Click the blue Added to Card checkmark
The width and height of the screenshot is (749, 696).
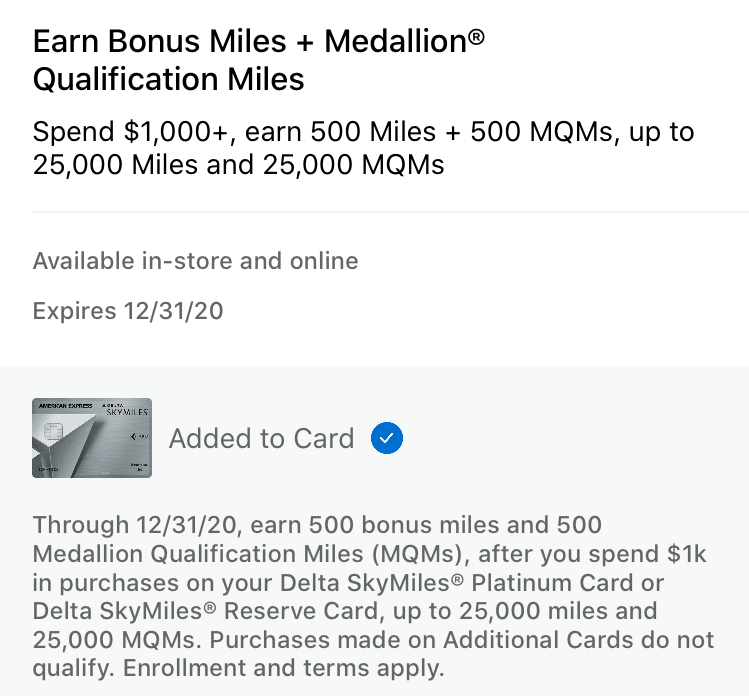[386, 438]
